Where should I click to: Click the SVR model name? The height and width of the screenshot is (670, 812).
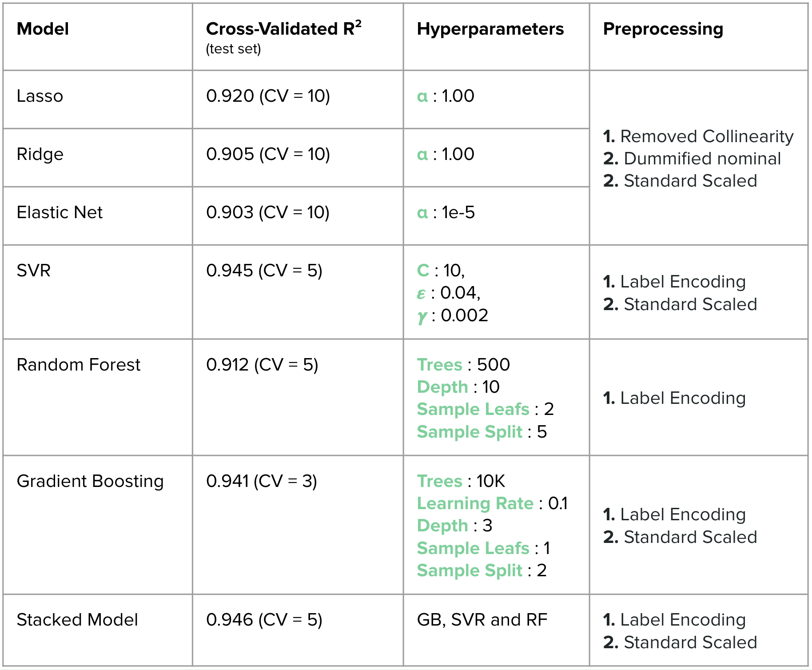(x=34, y=271)
